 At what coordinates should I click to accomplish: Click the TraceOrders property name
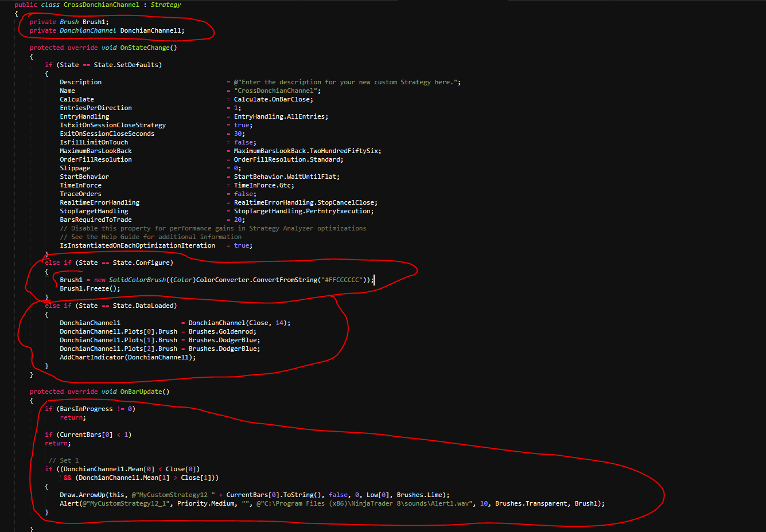tap(81, 194)
